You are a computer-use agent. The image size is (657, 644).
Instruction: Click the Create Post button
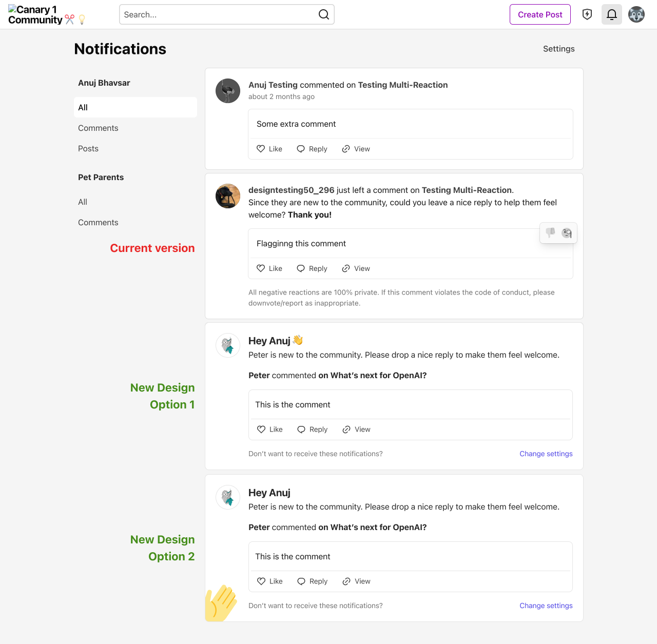point(540,14)
